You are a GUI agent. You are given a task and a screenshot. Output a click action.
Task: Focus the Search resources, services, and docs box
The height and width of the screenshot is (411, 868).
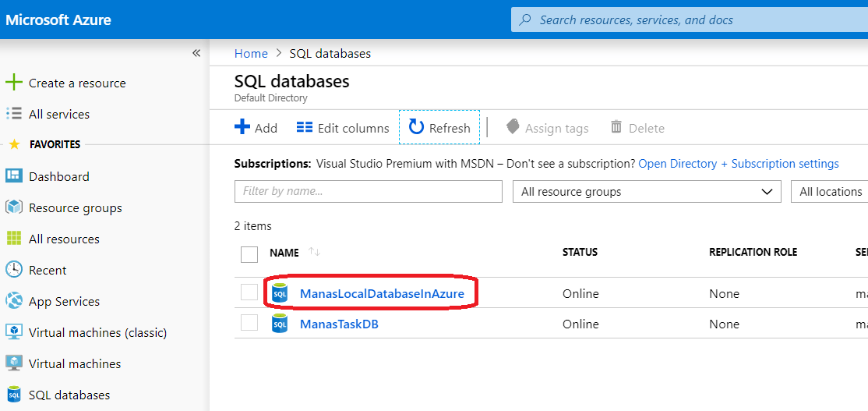click(x=690, y=20)
